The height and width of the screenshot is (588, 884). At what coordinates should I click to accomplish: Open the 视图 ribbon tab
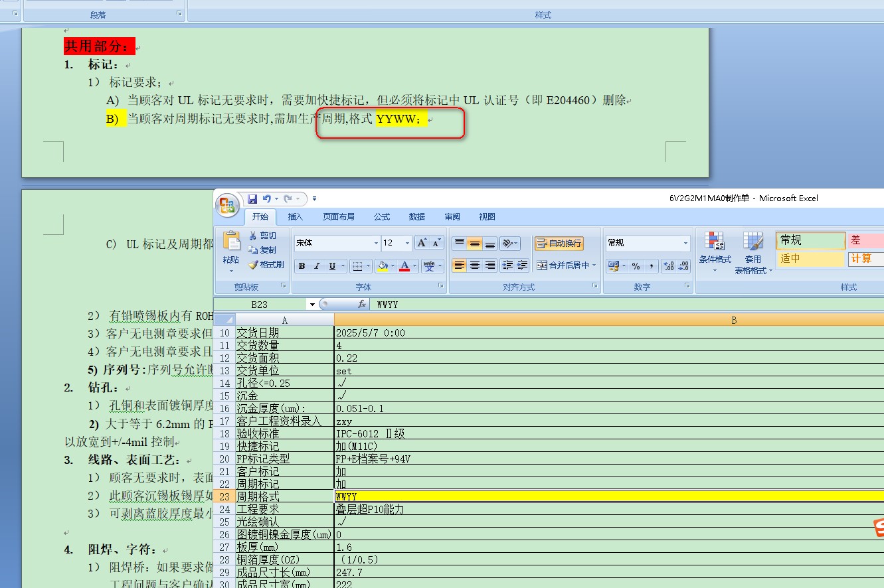487,217
